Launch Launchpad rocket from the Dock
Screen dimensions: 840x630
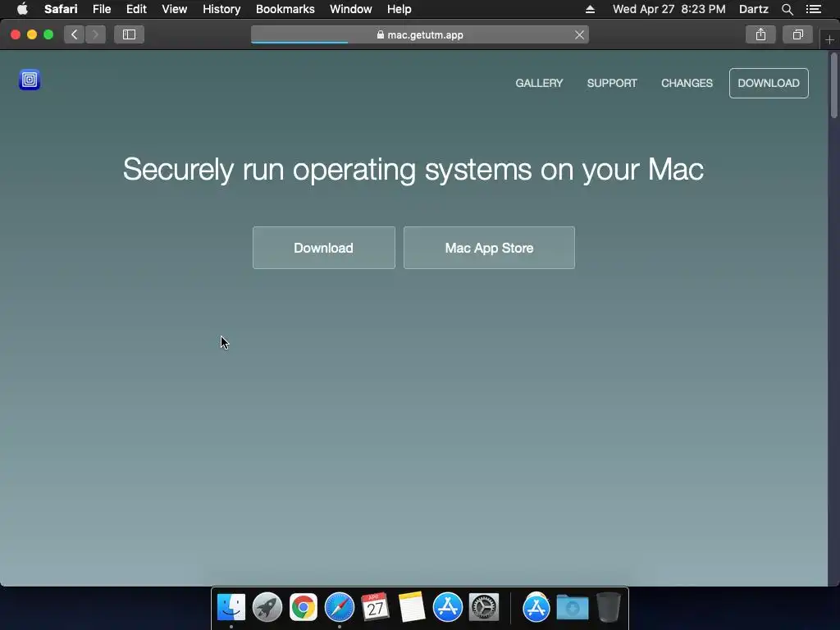tap(267, 607)
